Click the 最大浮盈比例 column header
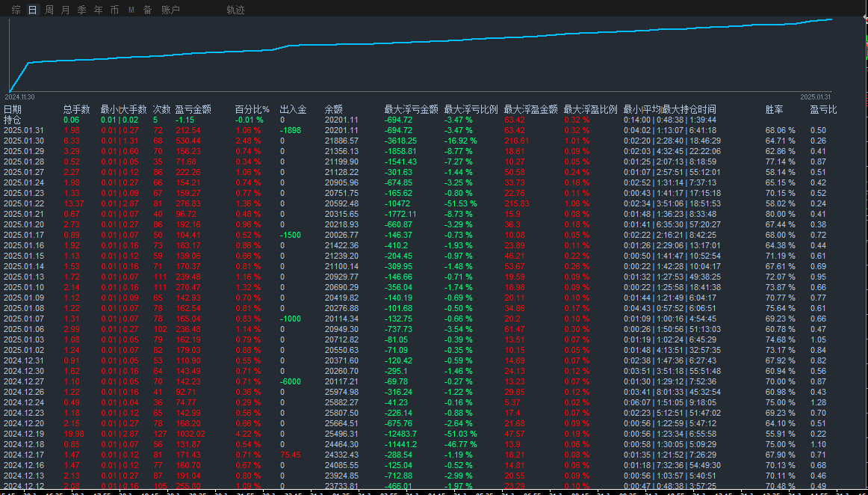868x495 pixels. pos(591,109)
